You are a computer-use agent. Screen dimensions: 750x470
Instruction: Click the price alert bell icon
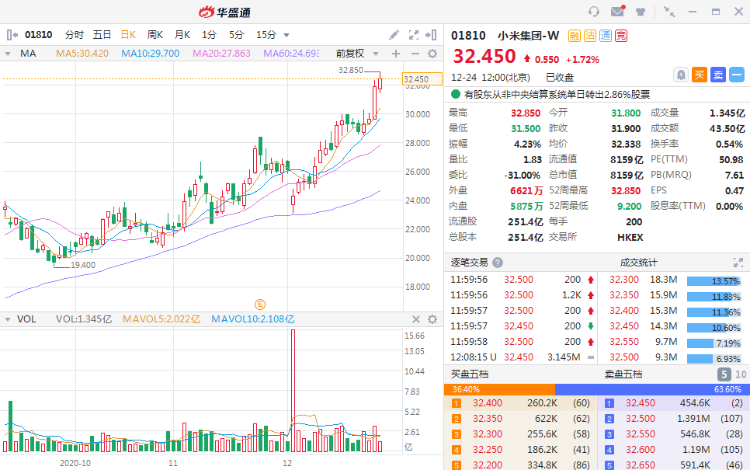681,75
